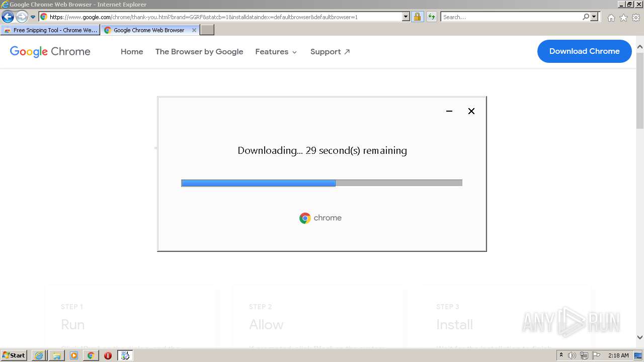Click the security lock icon in address bar
Viewport: 644px width, 362px height.
point(417,17)
